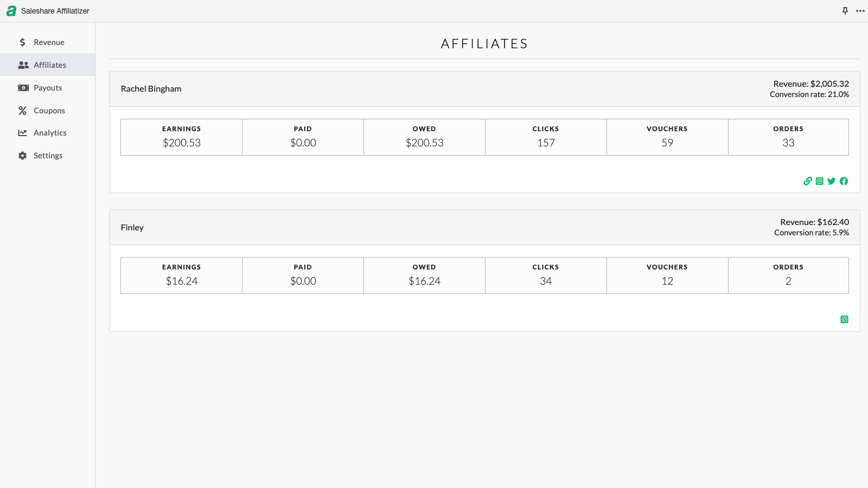The image size is (868, 488).
Task: Click Finley's Earnings $16.24 cell
Action: 182,275
